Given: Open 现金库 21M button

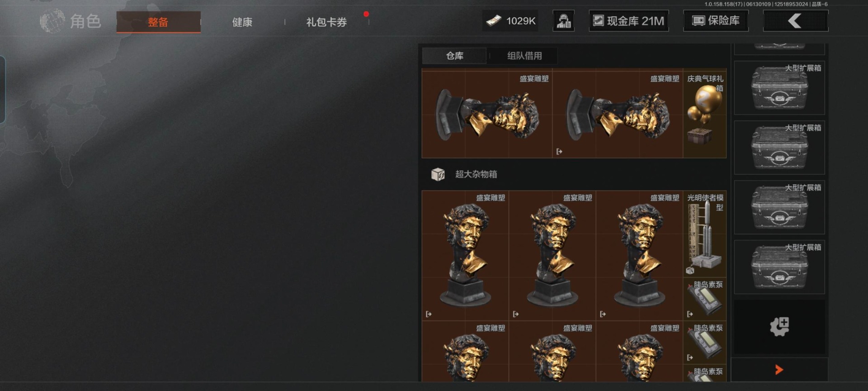Looking at the screenshot, I should click(629, 21).
